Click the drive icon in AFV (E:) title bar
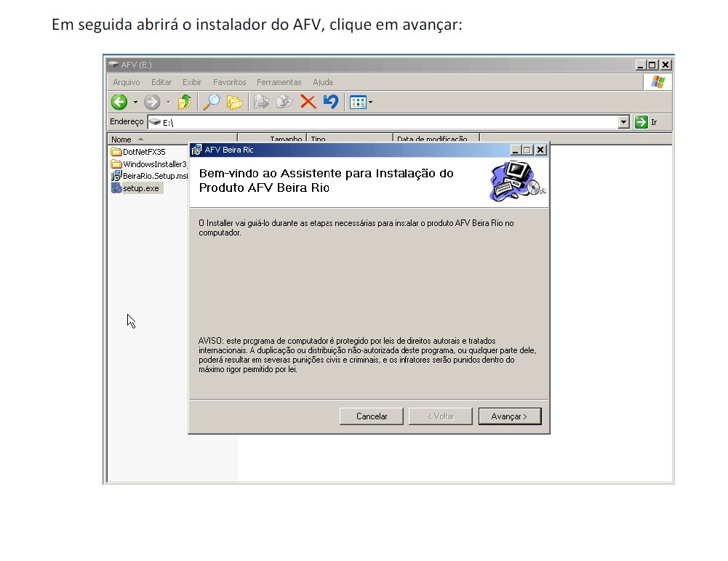The image size is (728, 561). coord(113,65)
